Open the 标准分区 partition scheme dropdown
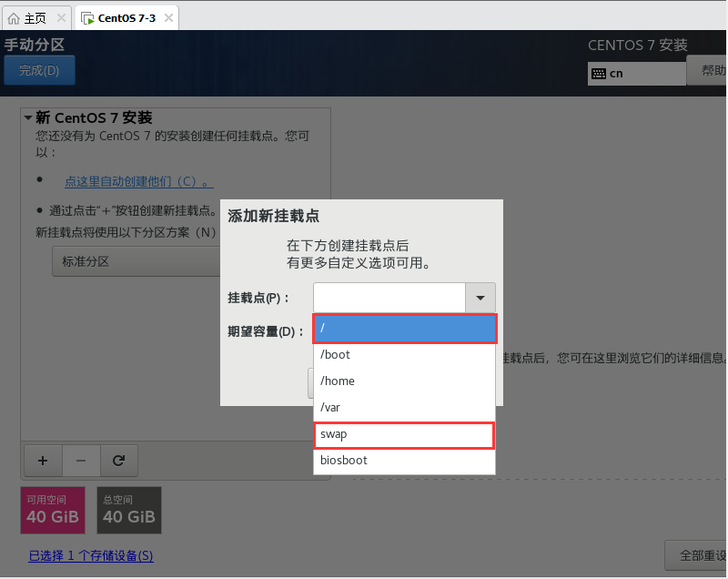This screenshot has width=728, height=579. click(136, 261)
